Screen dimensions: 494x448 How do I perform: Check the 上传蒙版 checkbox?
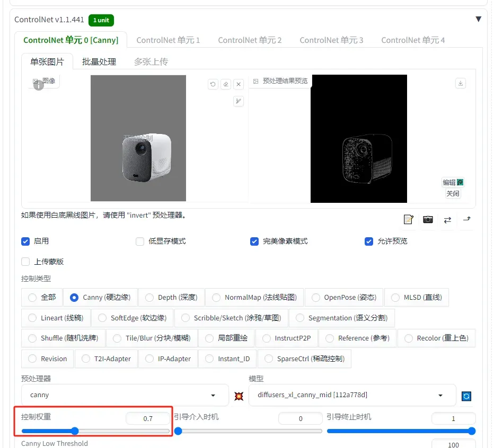25,262
